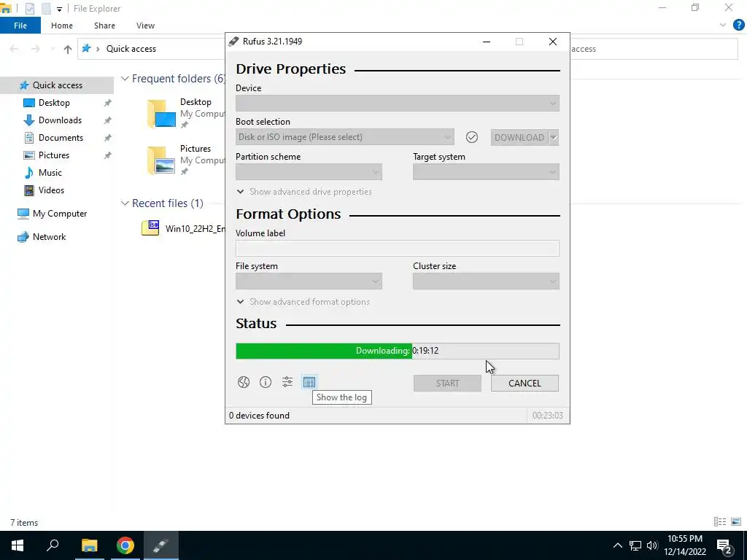The image size is (747, 560).
Task: Select Network in the navigation pane
Action: tap(49, 237)
